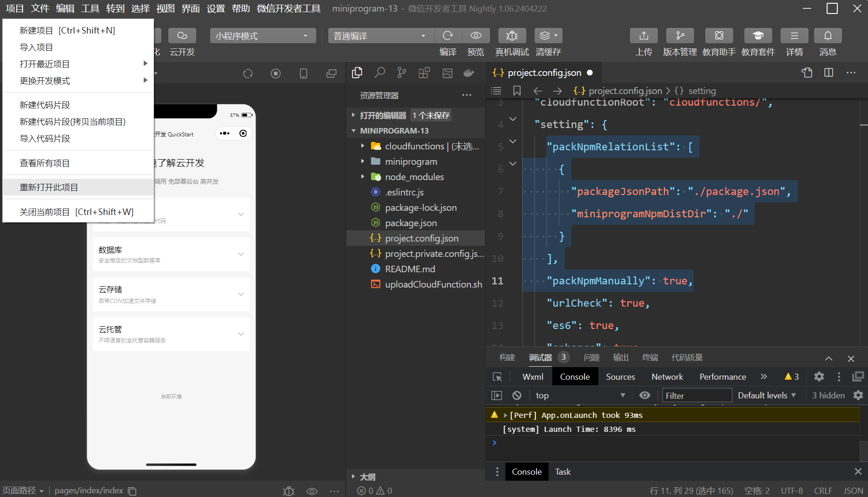Viewport: 868px width, 497px height.
Task: Open the console context 'top' dropdown
Action: point(580,395)
